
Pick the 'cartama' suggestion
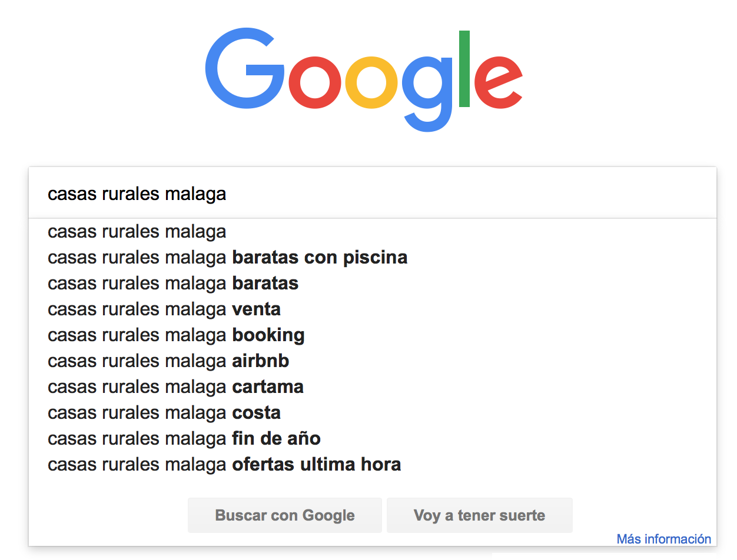tap(373, 387)
